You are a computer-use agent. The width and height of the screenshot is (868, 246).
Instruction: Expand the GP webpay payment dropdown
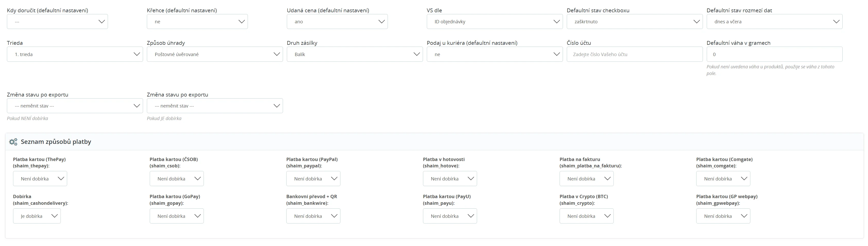click(723, 216)
